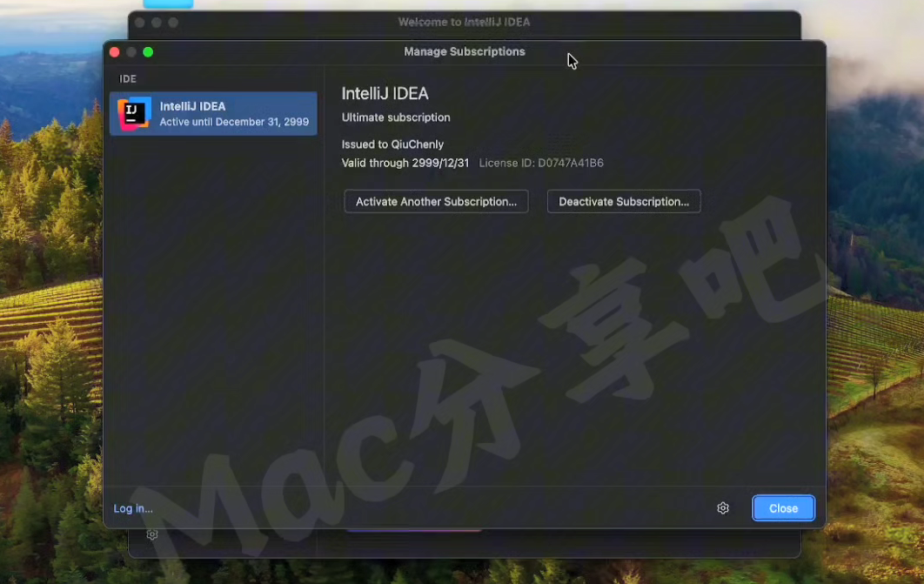Click the 'Valid through 2999/12/31' text
924x584 pixels.
pyautogui.click(x=405, y=163)
